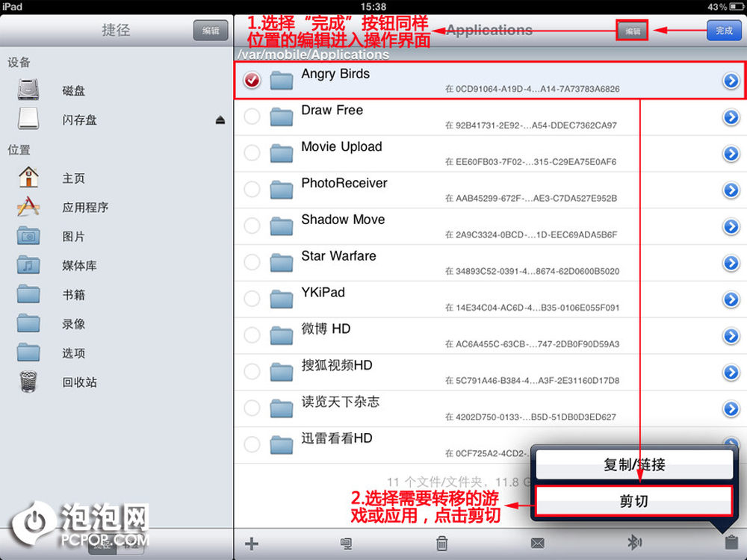Image resolution: width=747 pixels, height=560 pixels.
Task: Check the 读览天下杂志 selection circle
Action: (252, 408)
